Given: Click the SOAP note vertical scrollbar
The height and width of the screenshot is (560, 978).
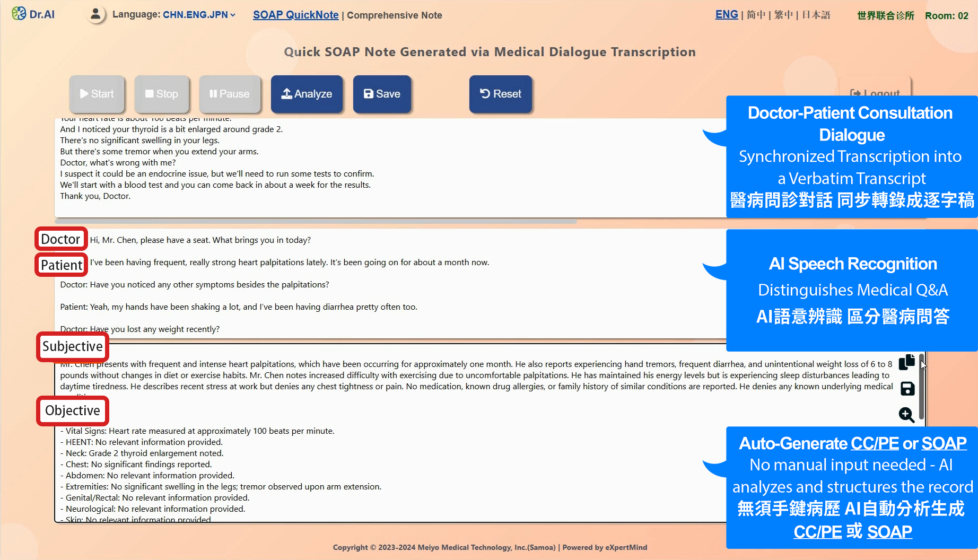Looking at the screenshot, I should (922, 387).
